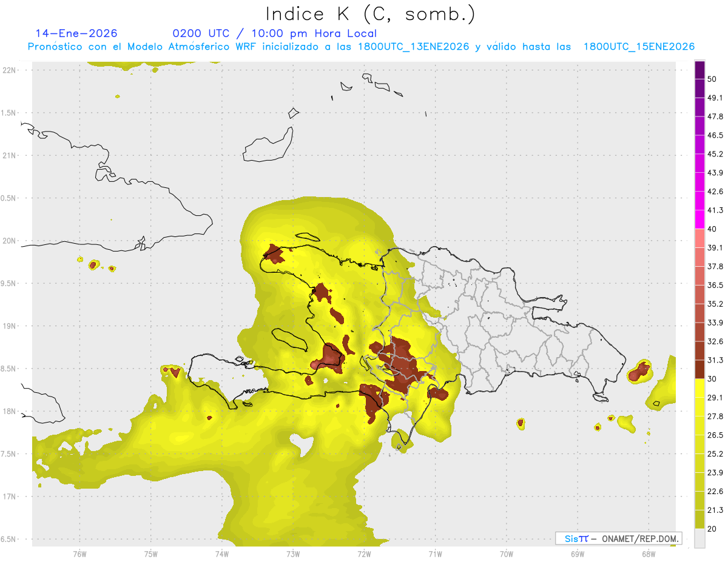This screenshot has width=728, height=562.
Task: Pick the olive swatch between 20 and 21.3
Action: pyautogui.click(x=699, y=520)
